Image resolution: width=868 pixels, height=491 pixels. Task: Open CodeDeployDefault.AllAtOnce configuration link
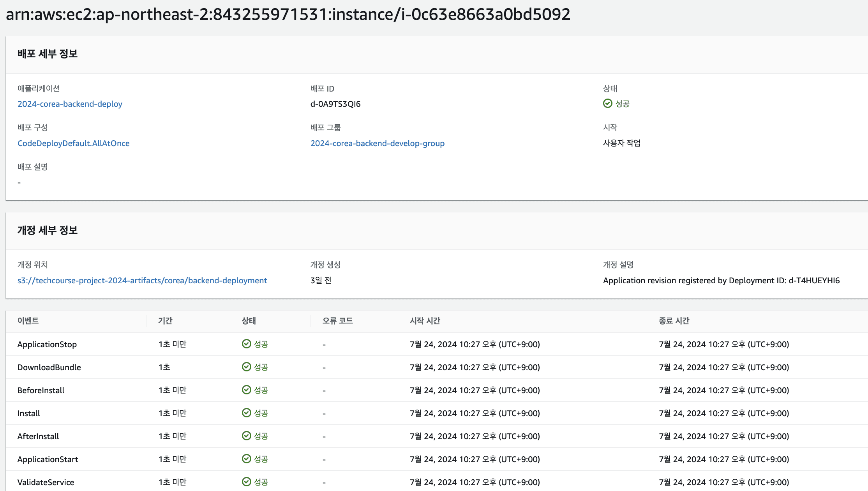[73, 143]
